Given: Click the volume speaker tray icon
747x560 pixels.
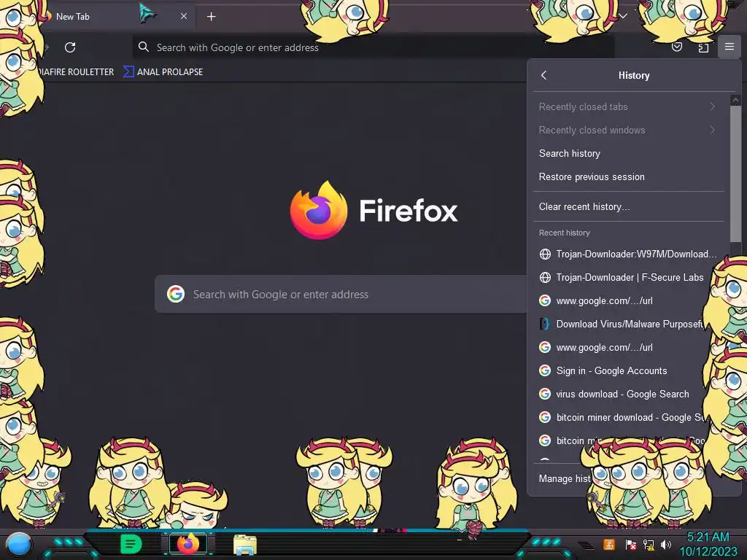Looking at the screenshot, I should (666, 544).
